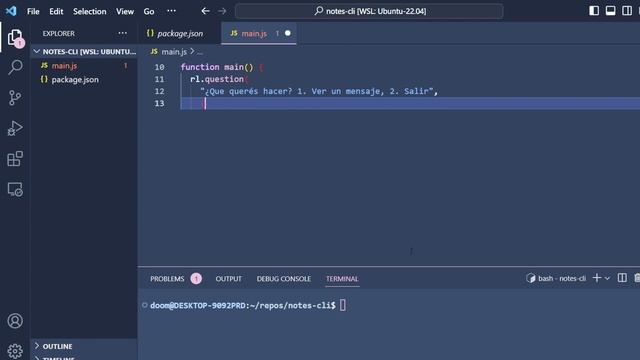Open the Accounts menu
Viewport: 640px width, 360px height.
coord(15,321)
